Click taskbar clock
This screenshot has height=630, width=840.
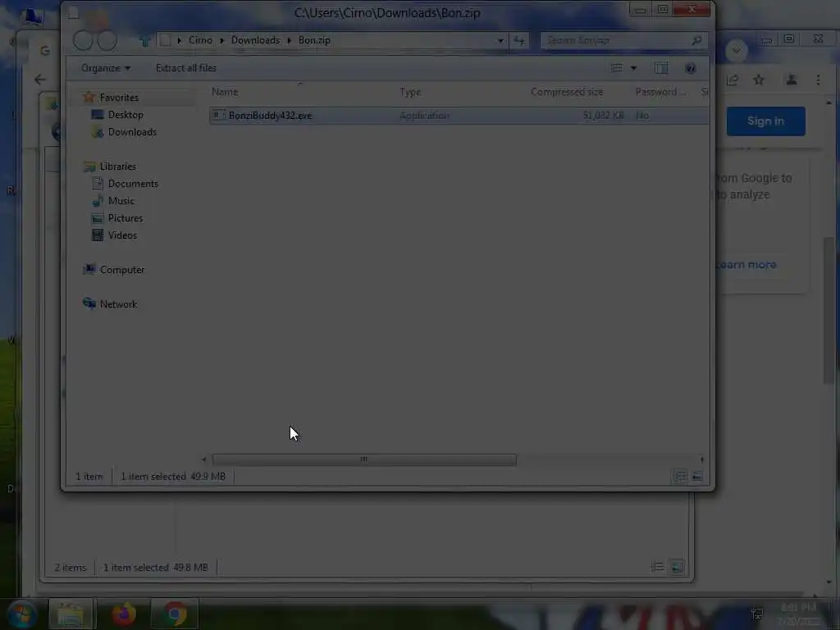coord(799,614)
